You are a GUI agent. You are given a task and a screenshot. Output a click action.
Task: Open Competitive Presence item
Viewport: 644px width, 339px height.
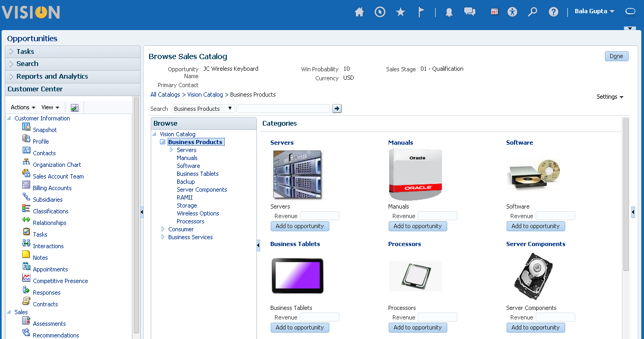click(60, 281)
